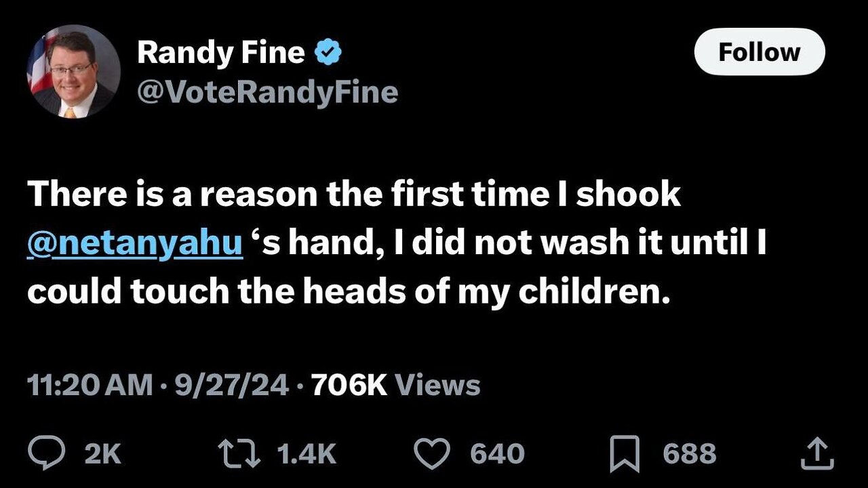Click the 2K replies count

102,453
